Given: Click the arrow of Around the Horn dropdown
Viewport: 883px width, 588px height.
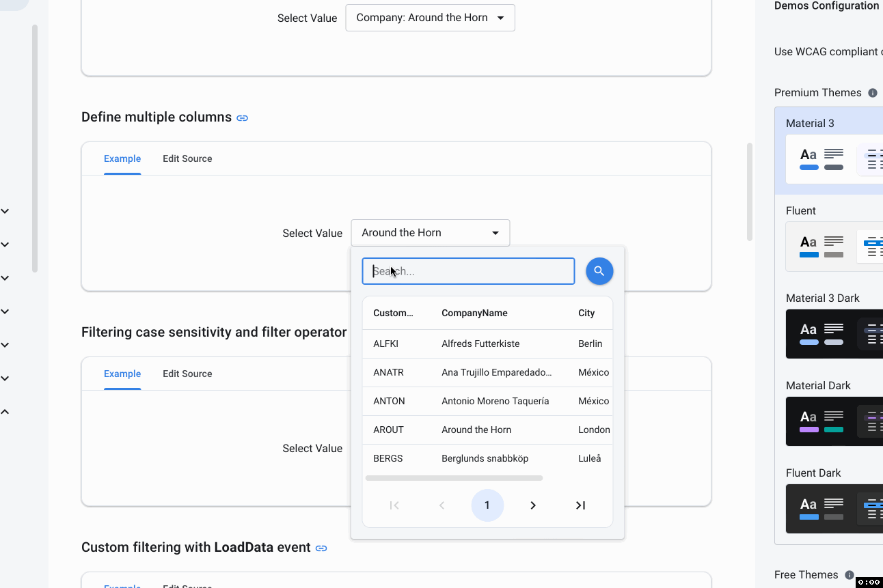Looking at the screenshot, I should pos(495,233).
